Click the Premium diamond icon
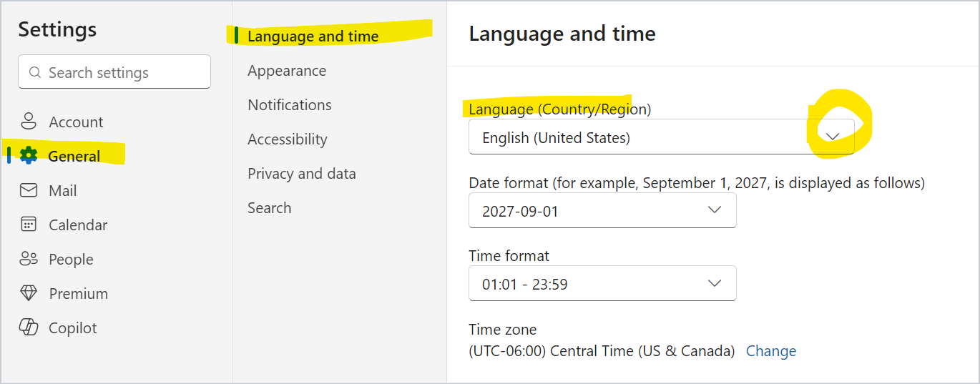 (29, 293)
